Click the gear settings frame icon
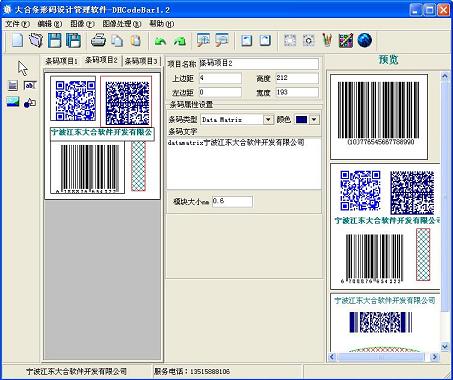Screen dimensions: 453x380 pos(308,41)
